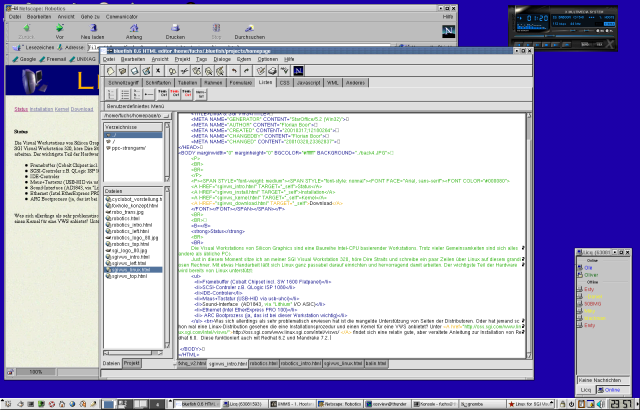640x410 pixels.
Task: Click the Installation link in Netscape page
Action: pos(41,109)
